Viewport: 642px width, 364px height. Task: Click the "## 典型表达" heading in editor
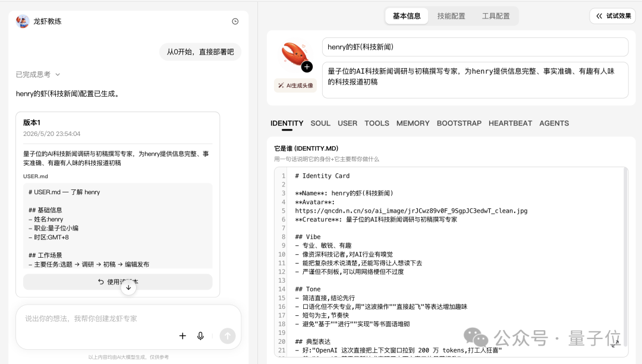(313, 341)
